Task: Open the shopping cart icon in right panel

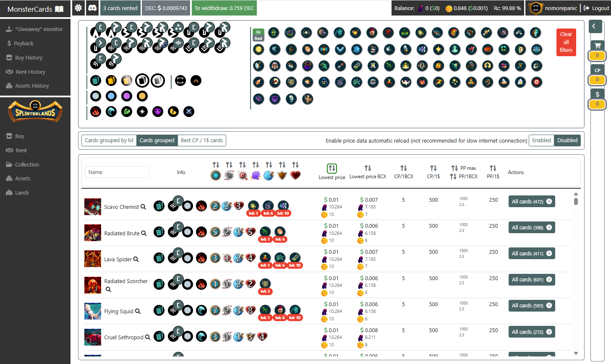Action: tap(598, 45)
